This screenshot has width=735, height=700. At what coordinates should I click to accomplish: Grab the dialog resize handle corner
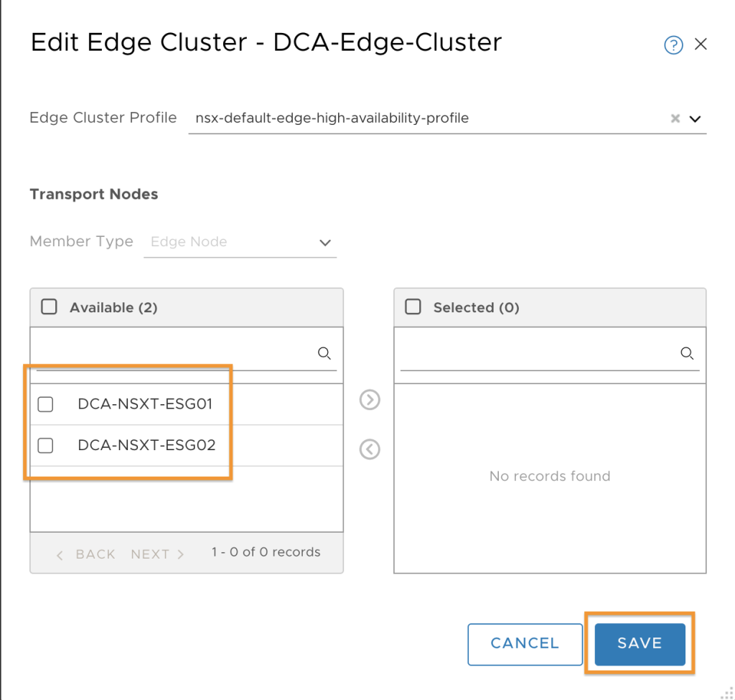click(727, 693)
